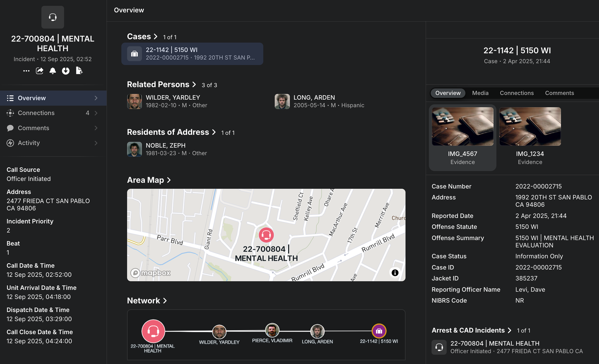Screen dimensions: 599x364
Task: Click the map info icon
Action: click(x=395, y=273)
